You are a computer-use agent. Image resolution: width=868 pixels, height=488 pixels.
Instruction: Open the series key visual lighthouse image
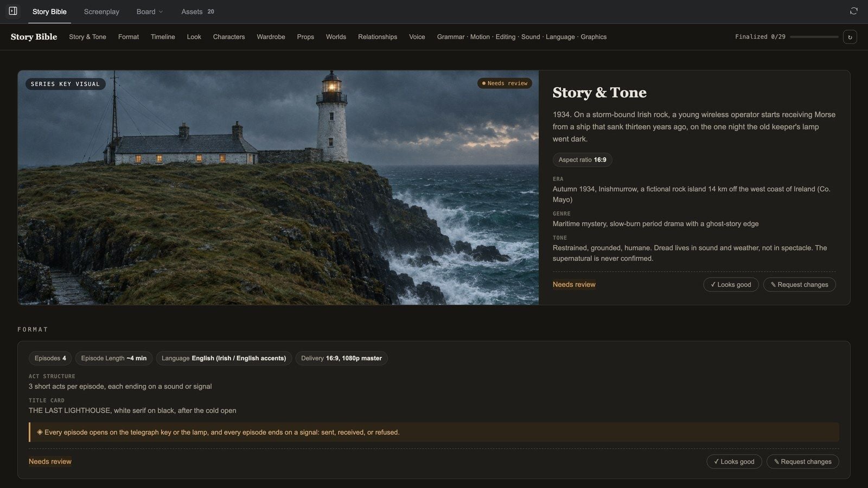278,188
